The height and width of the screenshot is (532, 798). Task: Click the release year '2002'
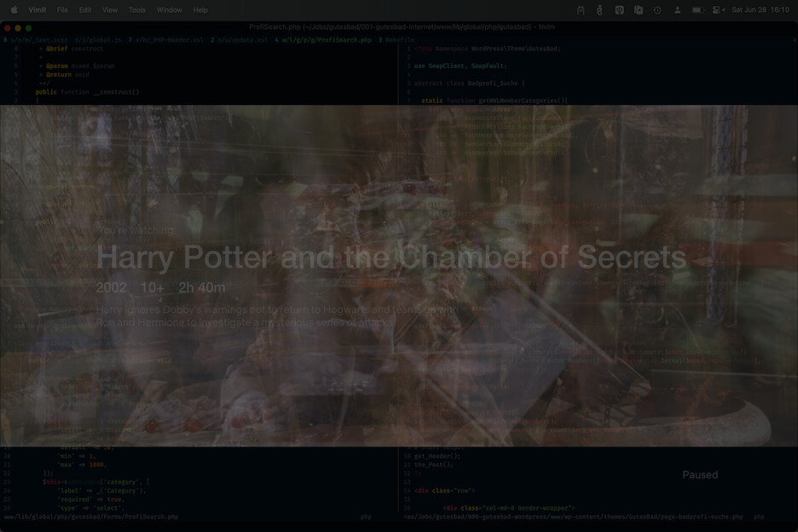pos(111,287)
